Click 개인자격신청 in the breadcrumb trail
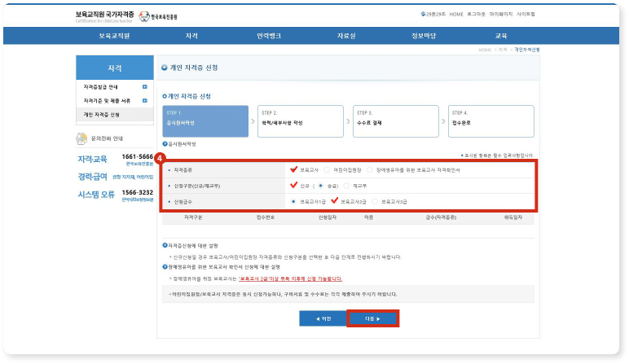This screenshot has height=364, width=629. point(527,50)
